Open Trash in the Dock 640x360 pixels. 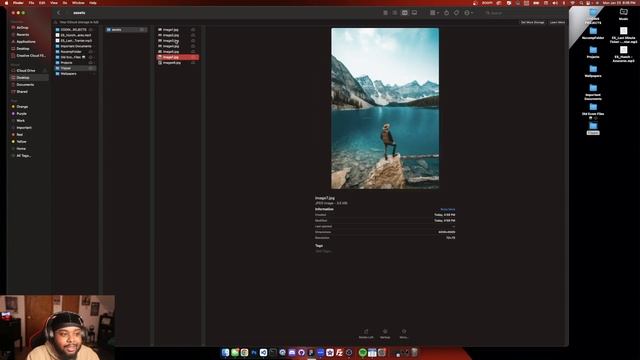point(414,352)
